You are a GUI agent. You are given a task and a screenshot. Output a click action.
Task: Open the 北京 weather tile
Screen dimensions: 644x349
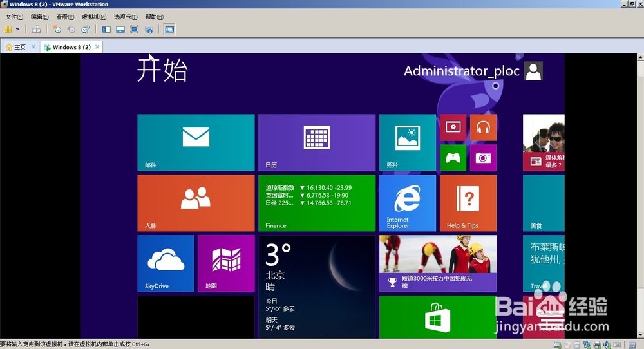point(317,287)
